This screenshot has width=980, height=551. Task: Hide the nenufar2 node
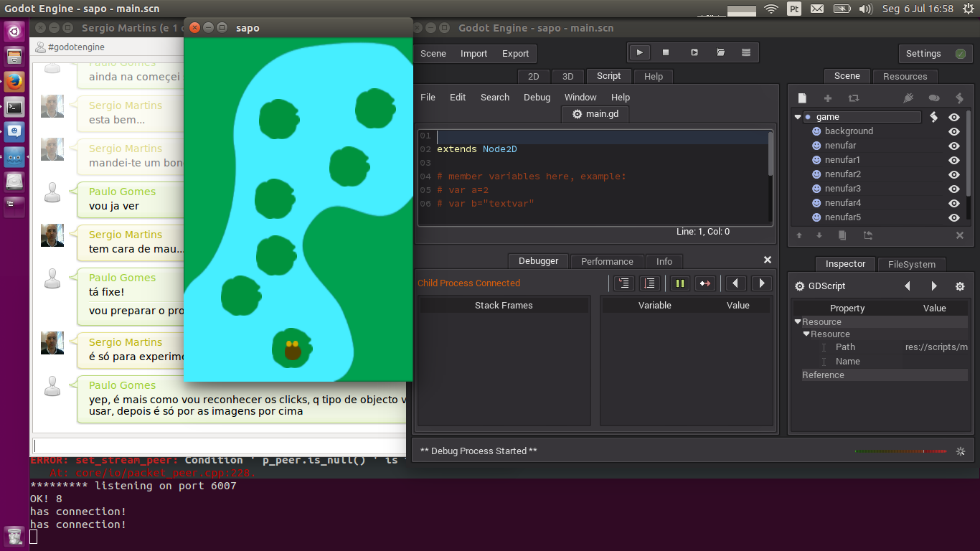click(954, 174)
